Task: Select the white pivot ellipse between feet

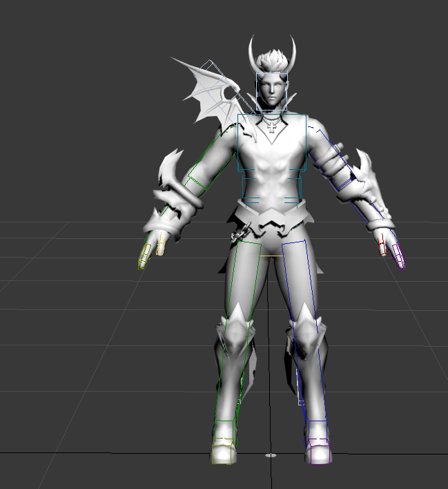Action: (271, 456)
